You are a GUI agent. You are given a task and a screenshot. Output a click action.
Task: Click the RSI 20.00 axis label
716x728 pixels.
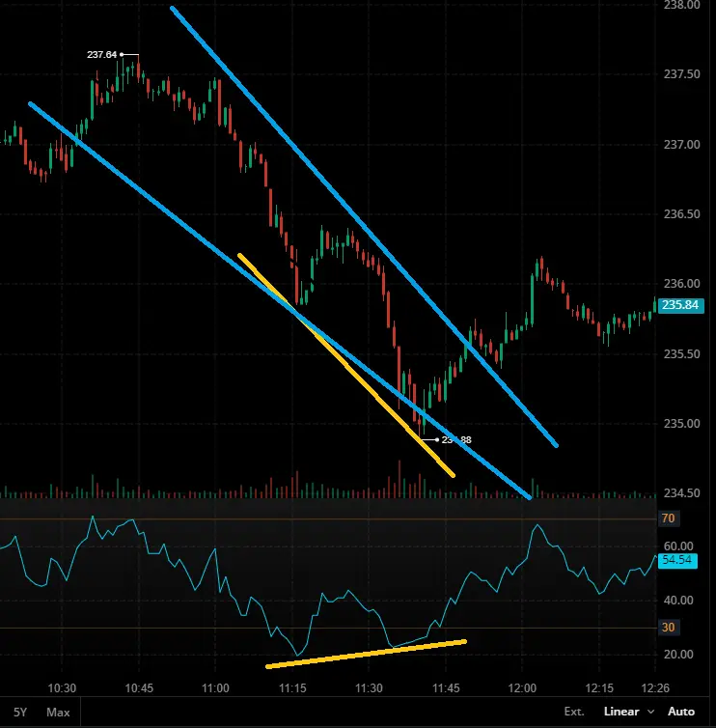(678, 654)
